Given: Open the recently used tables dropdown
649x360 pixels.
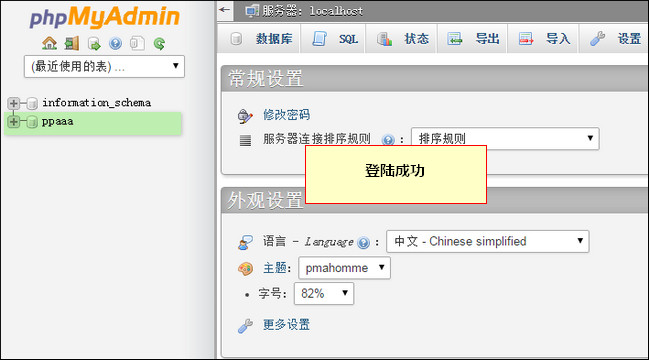Looking at the screenshot, I should click(x=104, y=66).
